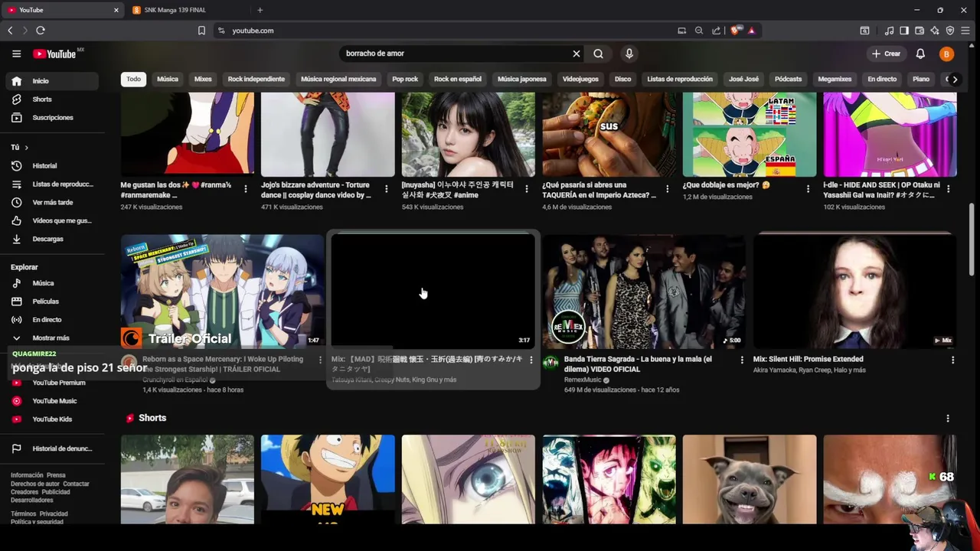Open options for Jojo's bizzare adventure short
The width and height of the screenshot is (980, 551).
coord(386,188)
